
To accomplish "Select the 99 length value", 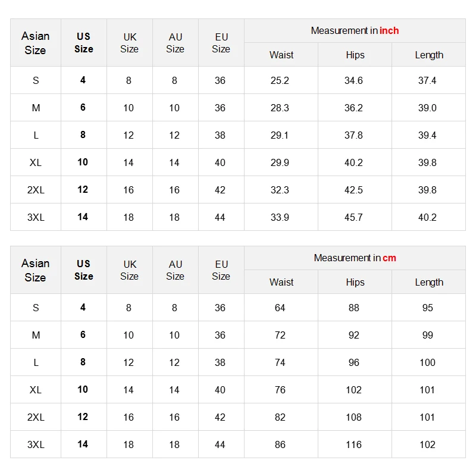I will (427, 335).
